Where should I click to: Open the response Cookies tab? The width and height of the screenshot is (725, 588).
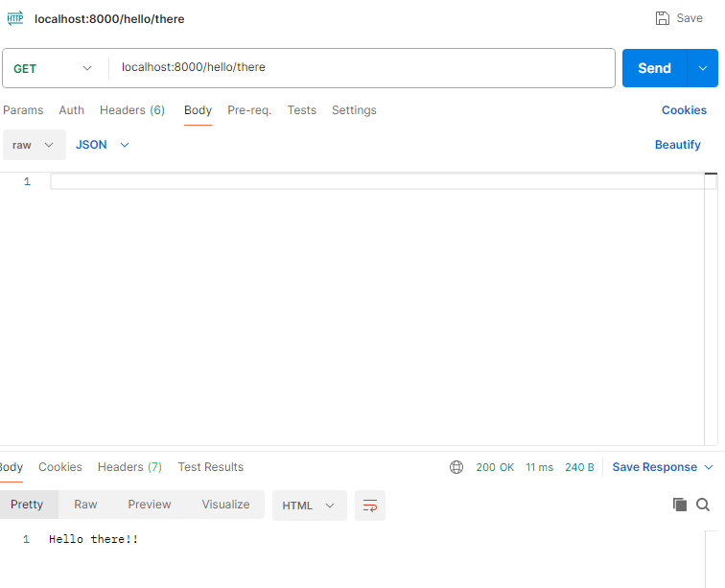tap(60, 467)
